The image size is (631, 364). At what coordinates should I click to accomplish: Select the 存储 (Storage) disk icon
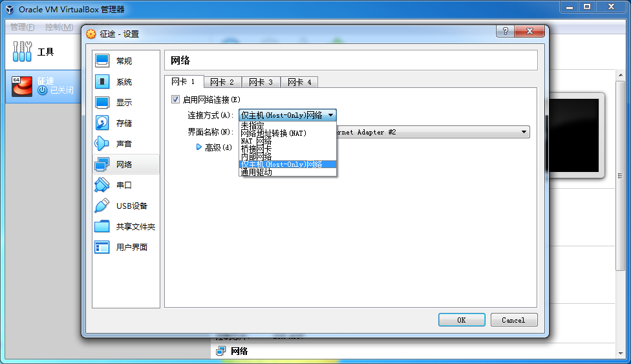pyautogui.click(x=103, y=123)
